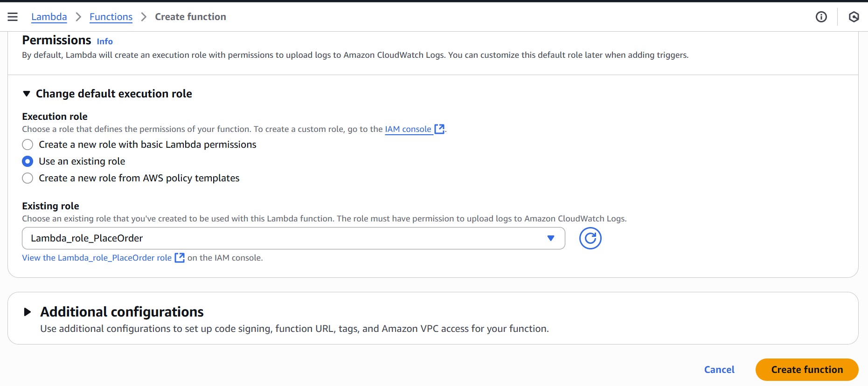Go to the Lambda breadcrumb
The height and width of the screenshot is (386, 868).
[x=49, y=17]
